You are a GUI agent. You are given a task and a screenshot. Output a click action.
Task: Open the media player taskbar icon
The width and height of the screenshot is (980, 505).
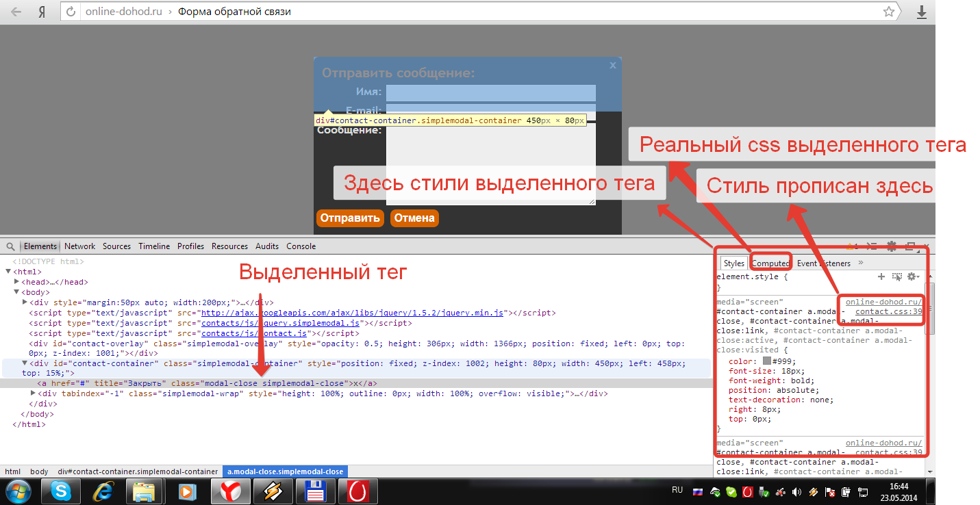coord(187,491)
